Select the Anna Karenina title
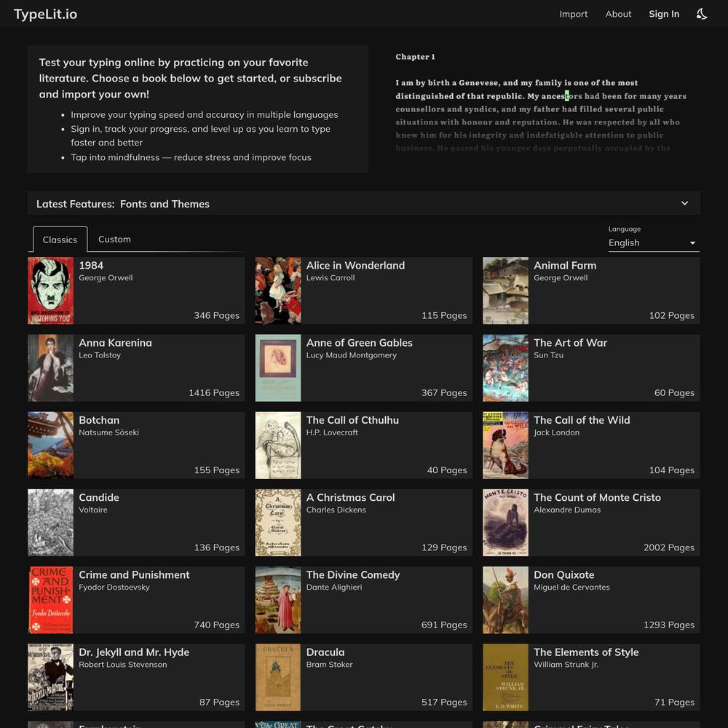 (115, 343)
